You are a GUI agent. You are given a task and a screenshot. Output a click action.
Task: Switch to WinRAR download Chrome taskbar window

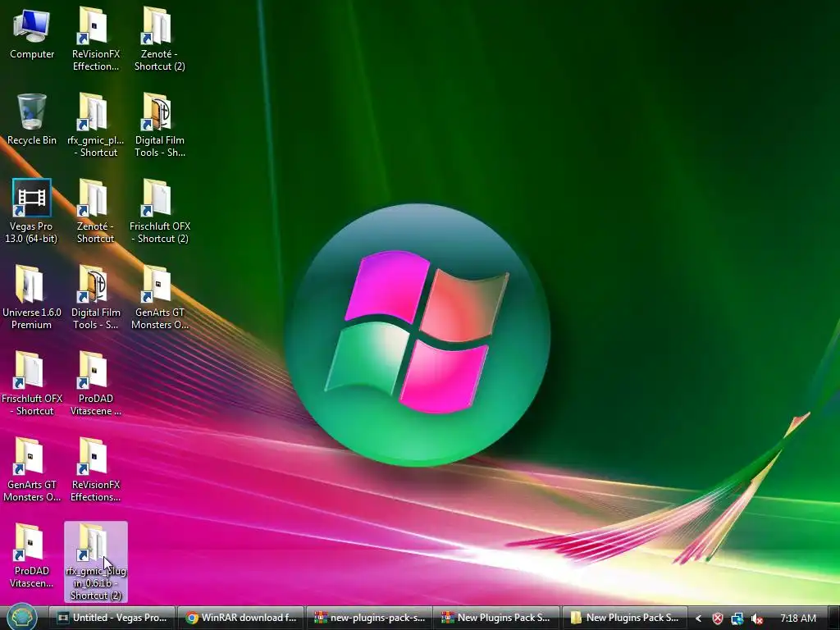(240, 618)
